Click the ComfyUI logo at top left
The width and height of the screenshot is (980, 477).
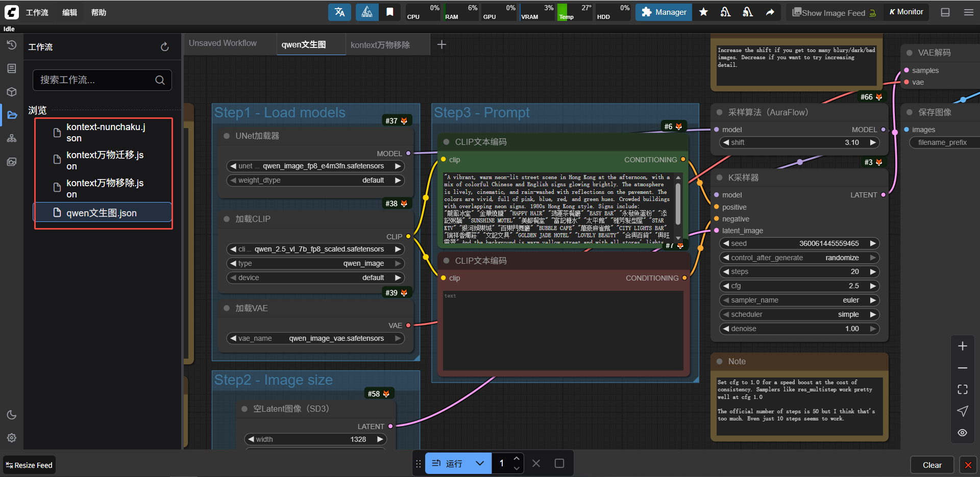(x=11, y=12)
